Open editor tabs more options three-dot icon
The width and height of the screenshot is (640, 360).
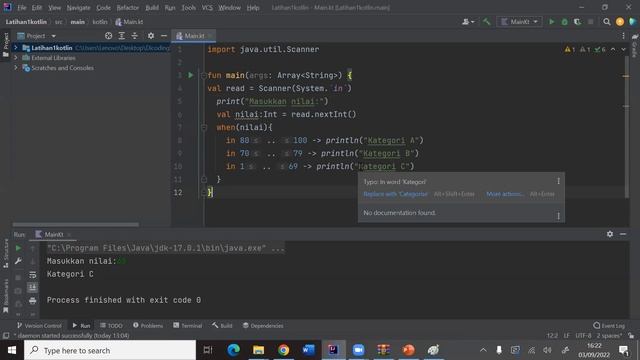(623, 36)
